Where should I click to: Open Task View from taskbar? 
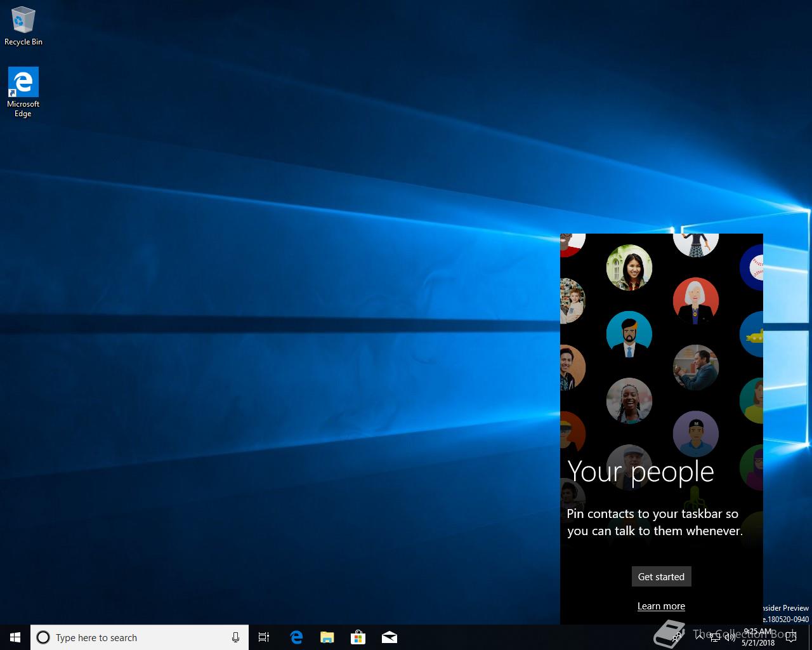(x=264, y=637)
